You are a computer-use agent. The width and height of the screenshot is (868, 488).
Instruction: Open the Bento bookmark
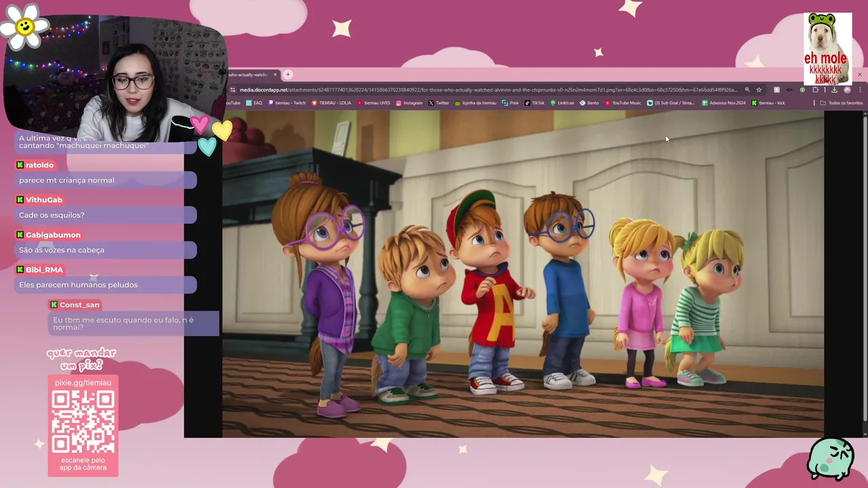(x=589, y=103)
